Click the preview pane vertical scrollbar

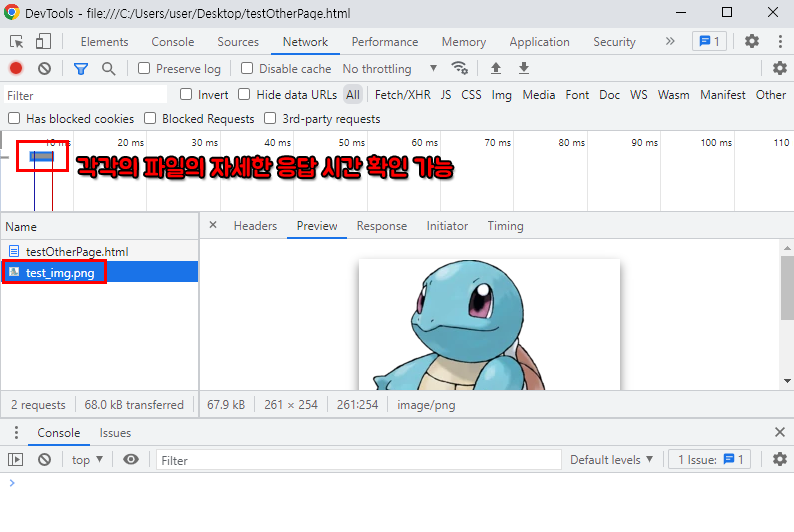point(787,288)
